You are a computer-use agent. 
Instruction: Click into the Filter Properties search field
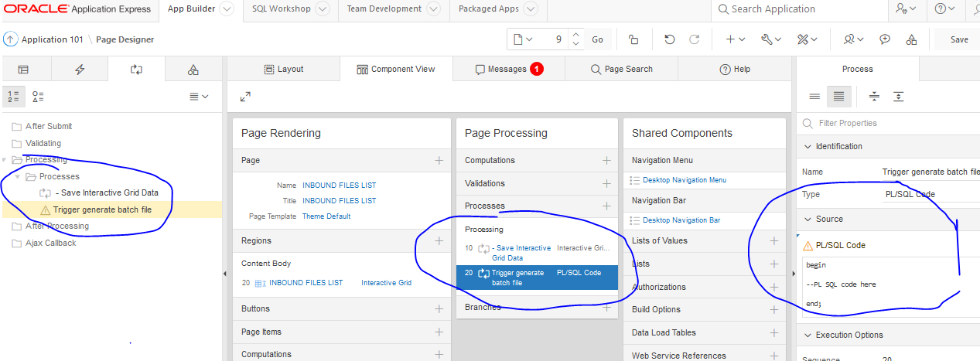pyautogui.click(x=890, y=123)
